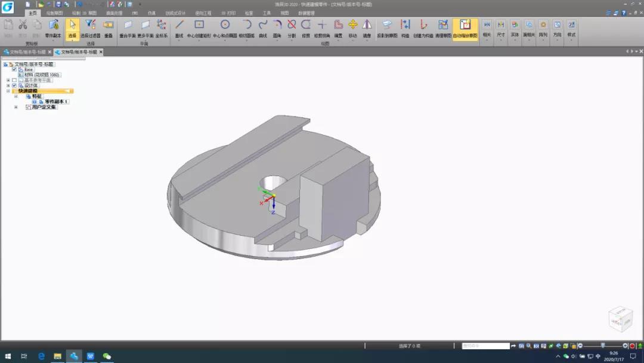Open the 样式 (Style) tool group
Screen dimensions: 644x363
571,29
